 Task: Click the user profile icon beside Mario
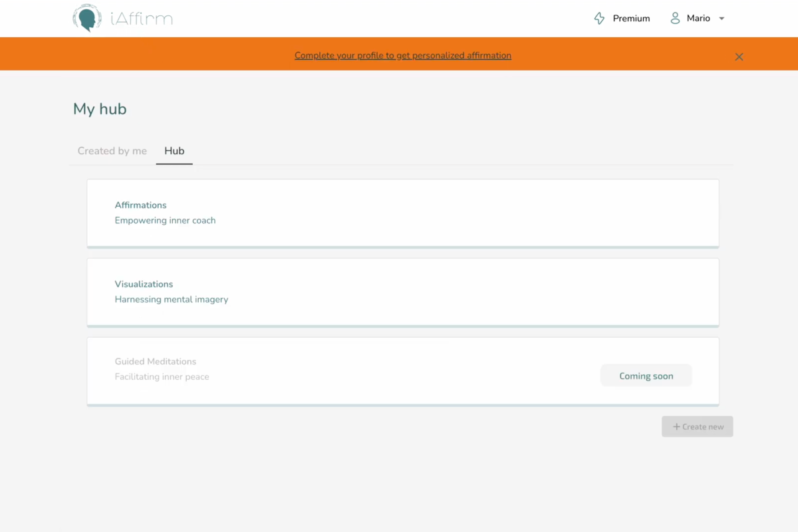coord(675,18)
